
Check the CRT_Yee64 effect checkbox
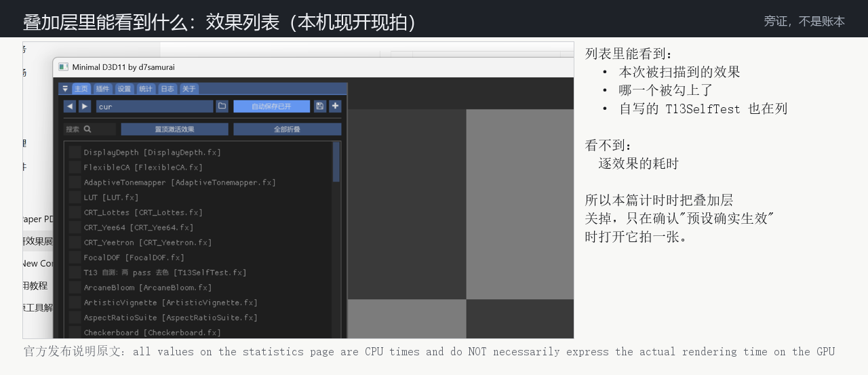tap(75, 227)
